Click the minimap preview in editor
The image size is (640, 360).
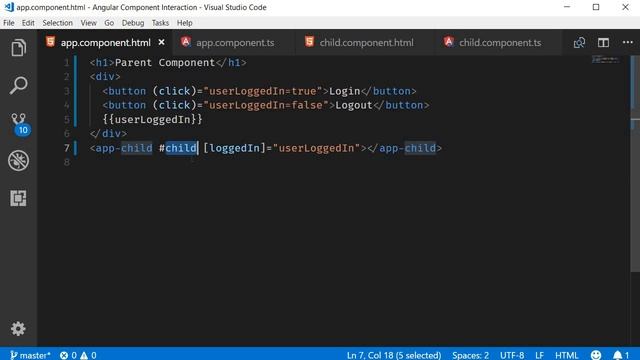click(x=606, y=60)
